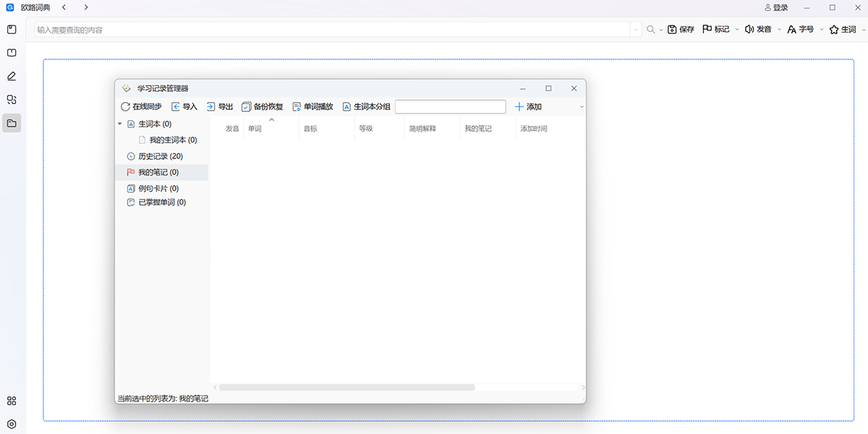868x434 pixels.
Task: Select 我的生词本 in the tree
Action: pyautogui.click(x=172, y=140)
